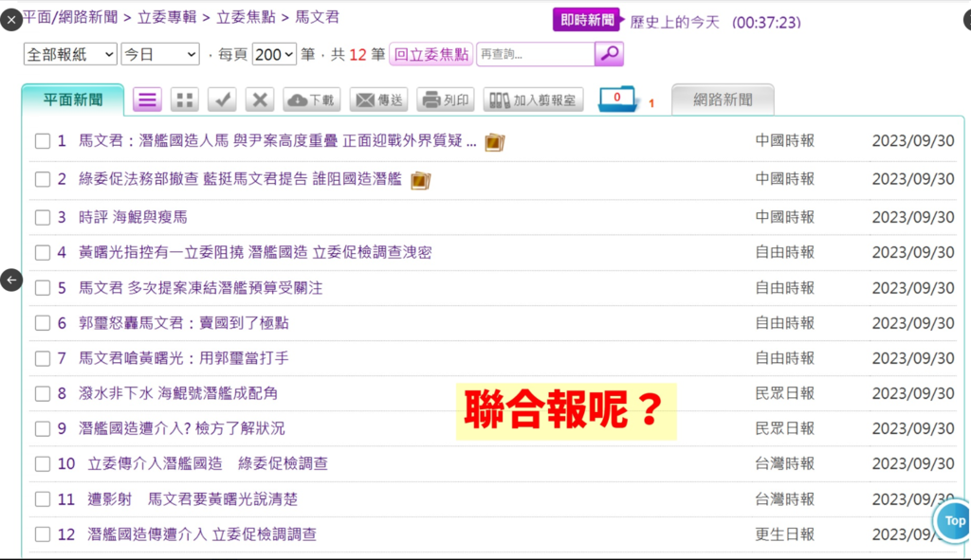The width and height of the screenshot is (971, 560).
Task: Click the left arrow back icon
Action: (x=11, y=280)
